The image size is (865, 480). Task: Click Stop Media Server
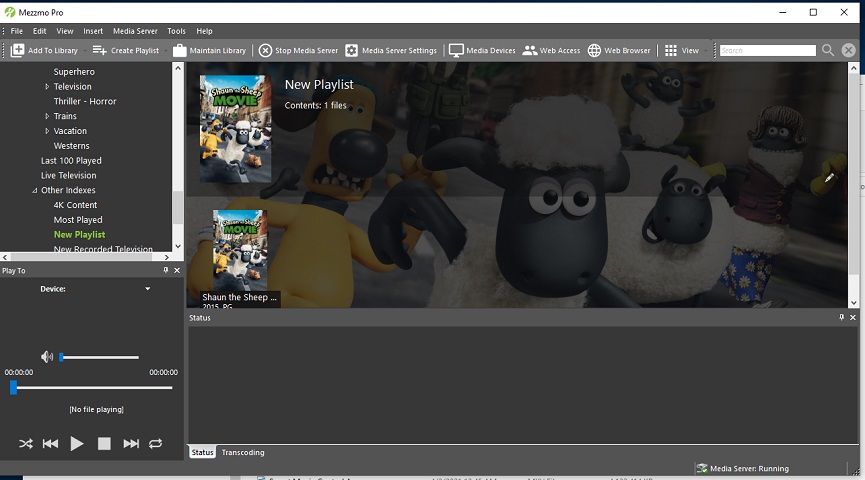(298, 50)
